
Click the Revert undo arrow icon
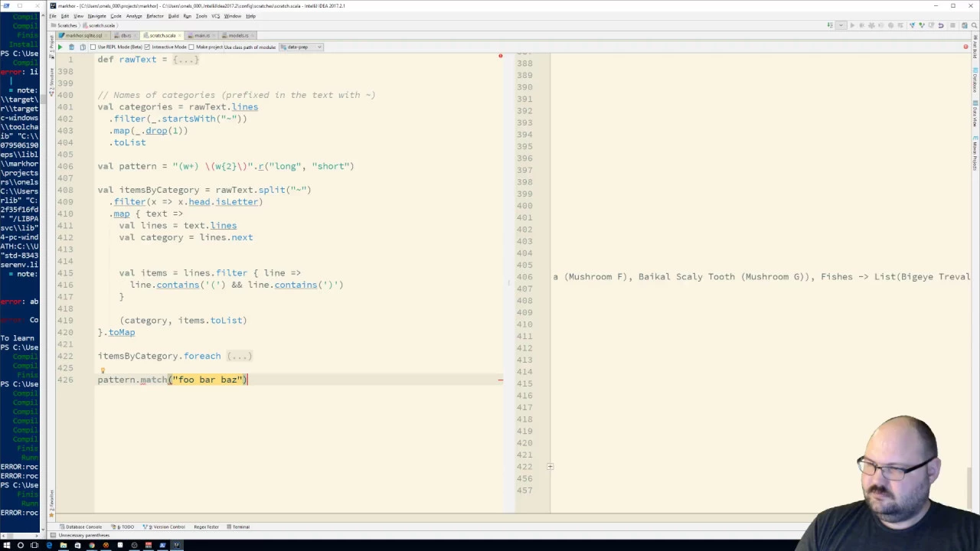(941, 25)
